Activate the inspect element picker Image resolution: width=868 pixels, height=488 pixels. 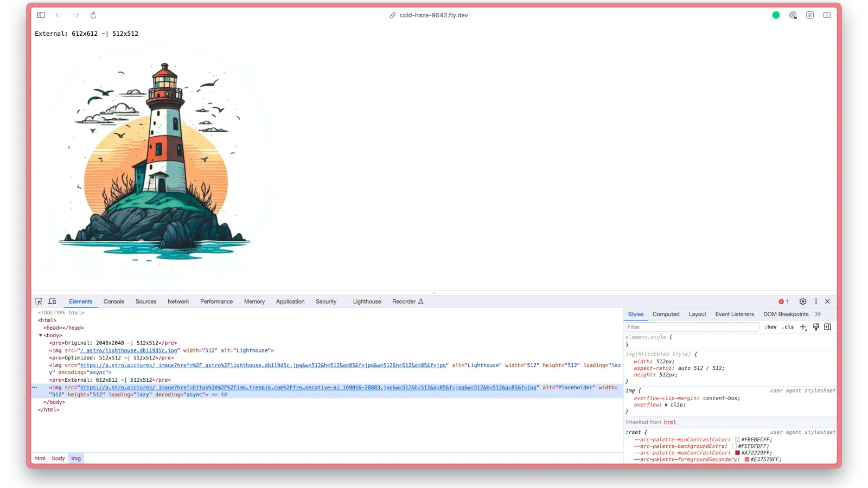[39, 301]
